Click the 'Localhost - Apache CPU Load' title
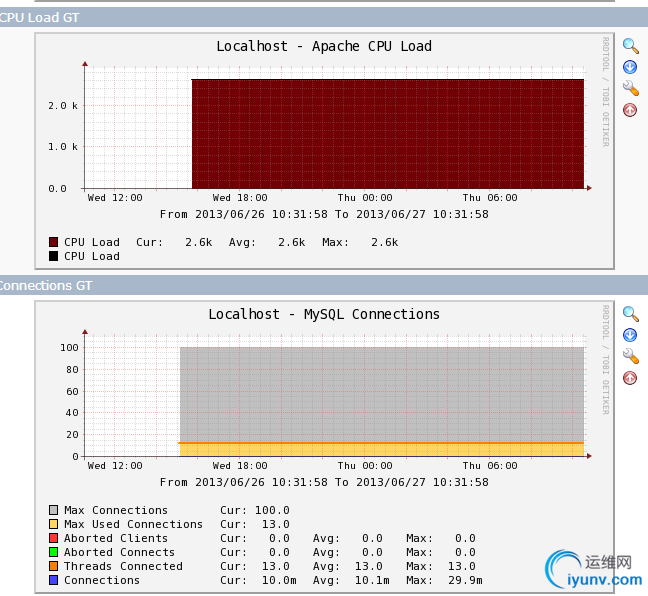 tap(324, 46)
